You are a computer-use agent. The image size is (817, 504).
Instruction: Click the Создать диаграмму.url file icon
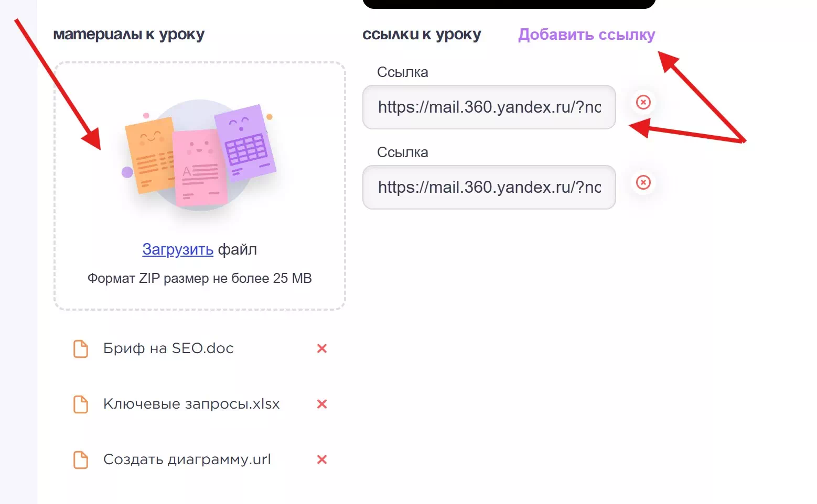tap(81, 459)
